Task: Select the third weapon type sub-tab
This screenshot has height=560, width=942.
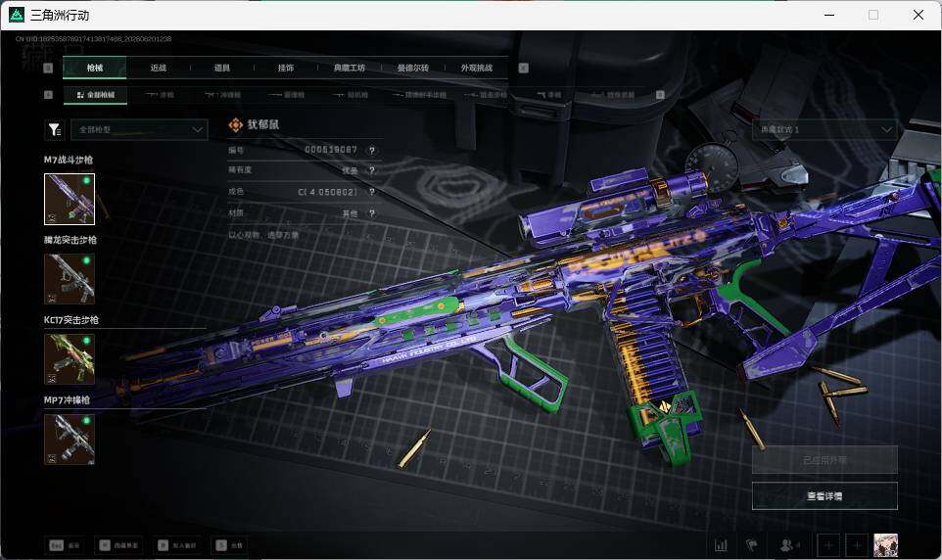Action: coord(223,95)
